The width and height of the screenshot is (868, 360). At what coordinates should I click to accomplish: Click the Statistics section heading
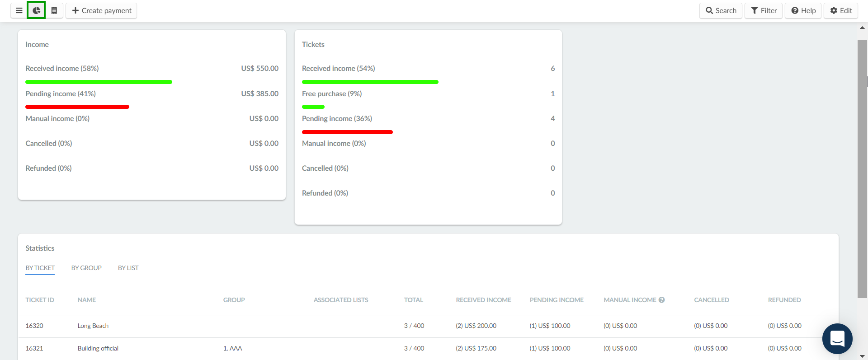tap(40, 248)
